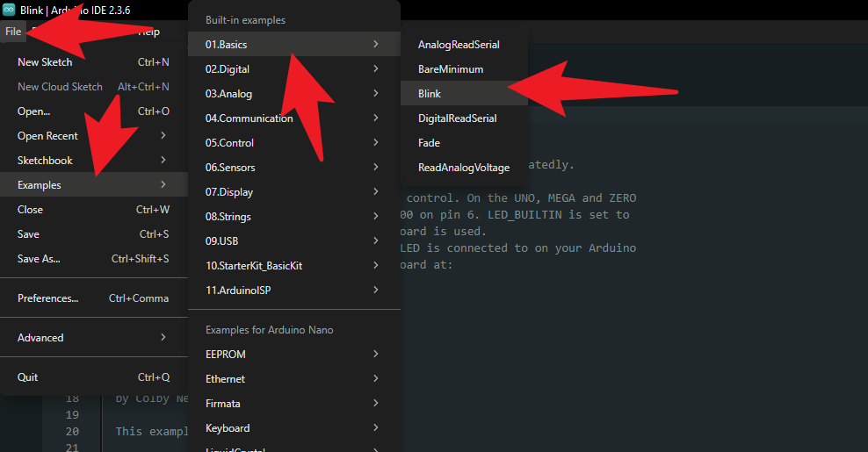Open the 07.Display examples category

click(x=294, y=192)
